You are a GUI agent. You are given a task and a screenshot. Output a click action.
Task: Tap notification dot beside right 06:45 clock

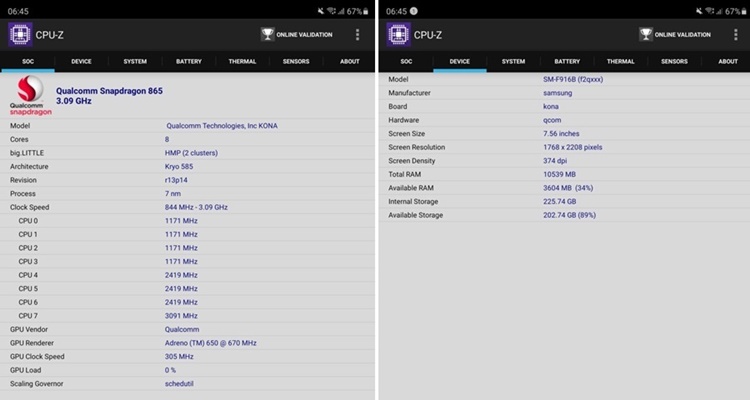(414, 11)
